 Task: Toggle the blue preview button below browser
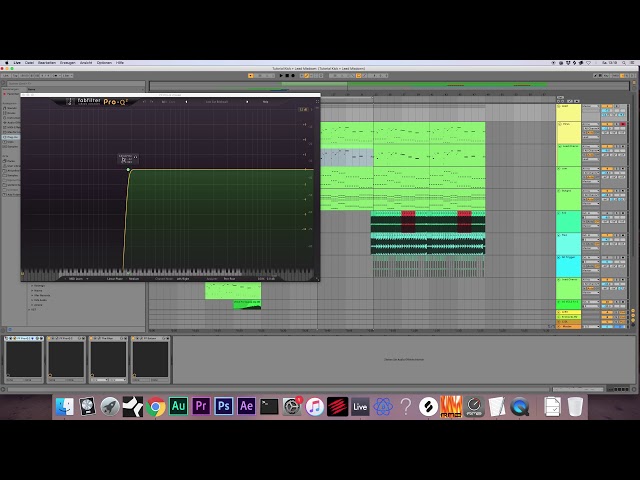pyautogui.click(x=10, y=329)
